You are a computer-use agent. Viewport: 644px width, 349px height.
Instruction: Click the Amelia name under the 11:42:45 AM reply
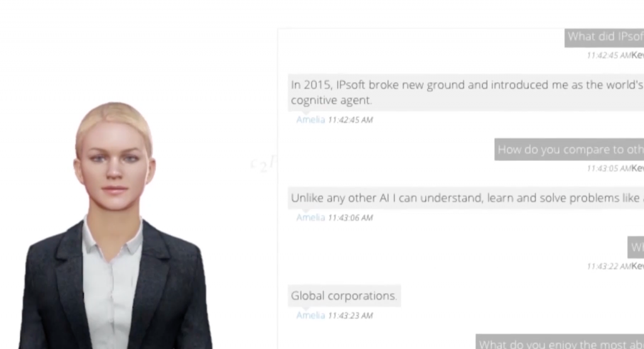click(x=311, y=119)
